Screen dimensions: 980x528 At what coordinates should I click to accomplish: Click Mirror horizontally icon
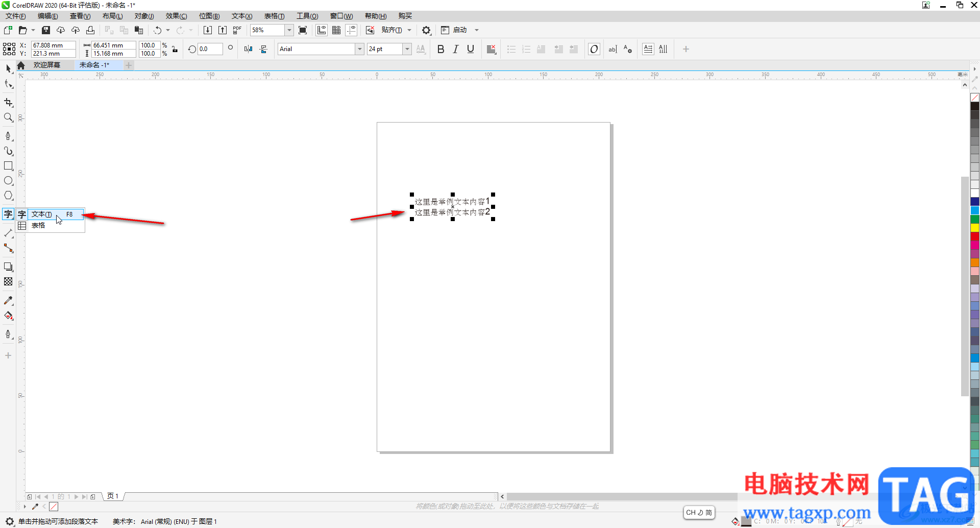[x=249, y=49]
